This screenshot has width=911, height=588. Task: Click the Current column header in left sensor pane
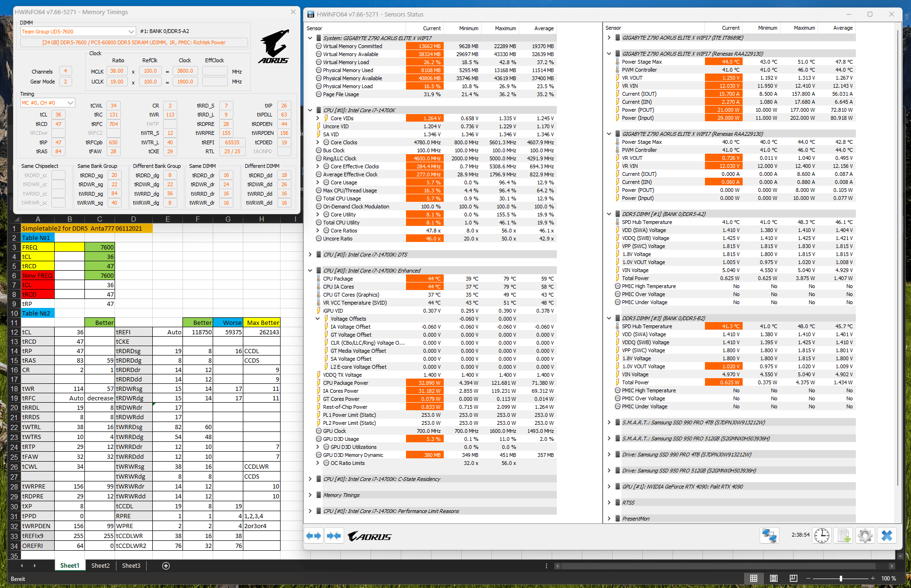pyautogui.click(x=425, y=28)
